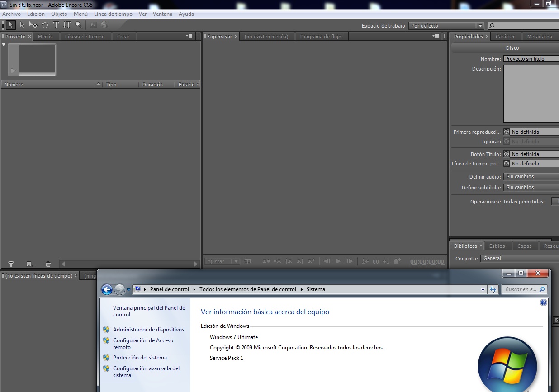Select the Vertical Text tool
Viewport: 559px width, 392px height.
coord(67,25)
